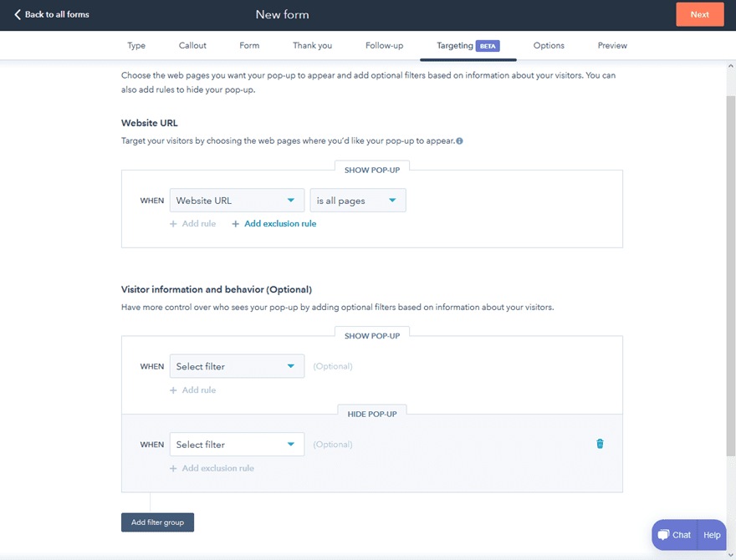Switch to the Callout tab
The height and width of the screenshot is (560, 736).
(x=192, y=45)
